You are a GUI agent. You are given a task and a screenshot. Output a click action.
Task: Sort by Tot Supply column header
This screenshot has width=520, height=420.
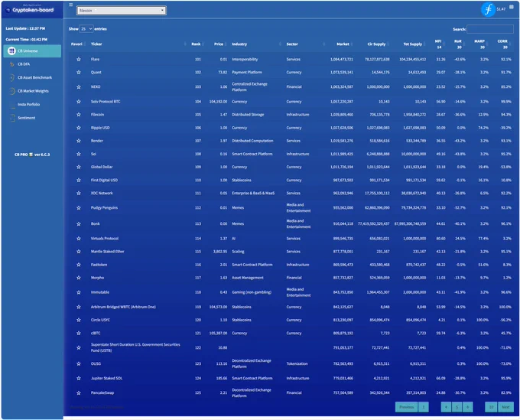click(x=412, y=44)
